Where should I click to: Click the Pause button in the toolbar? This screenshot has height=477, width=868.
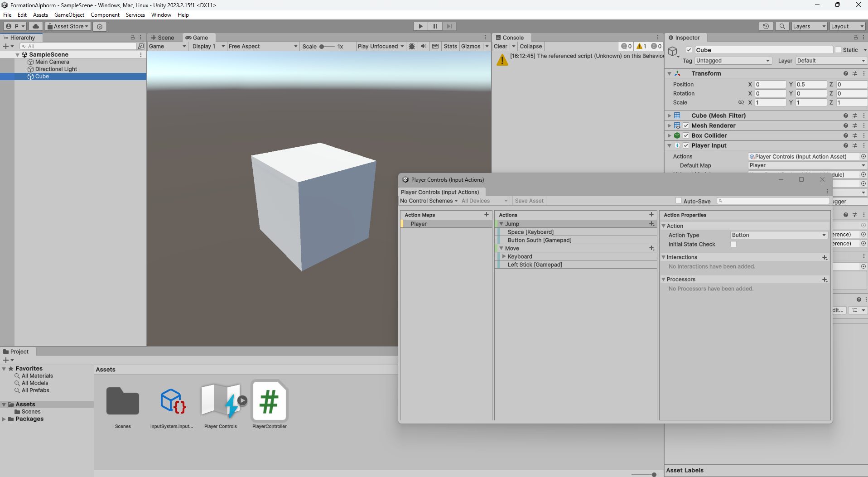point(434,26)
